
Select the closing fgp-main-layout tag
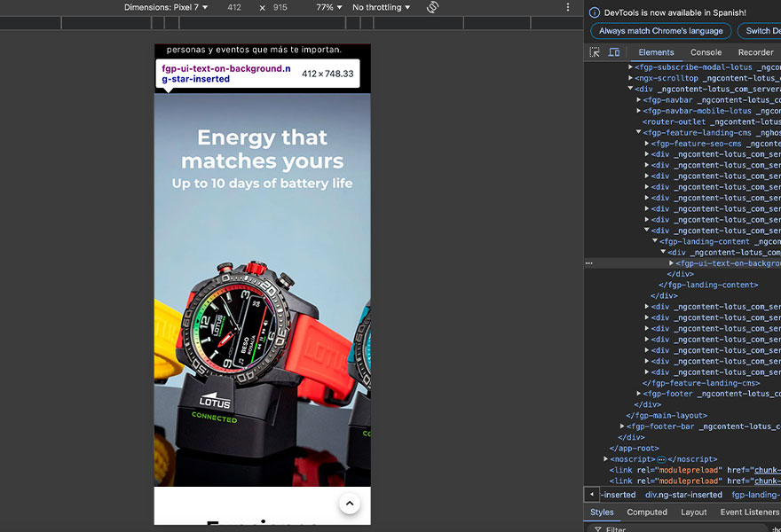(x=667, y=416)
